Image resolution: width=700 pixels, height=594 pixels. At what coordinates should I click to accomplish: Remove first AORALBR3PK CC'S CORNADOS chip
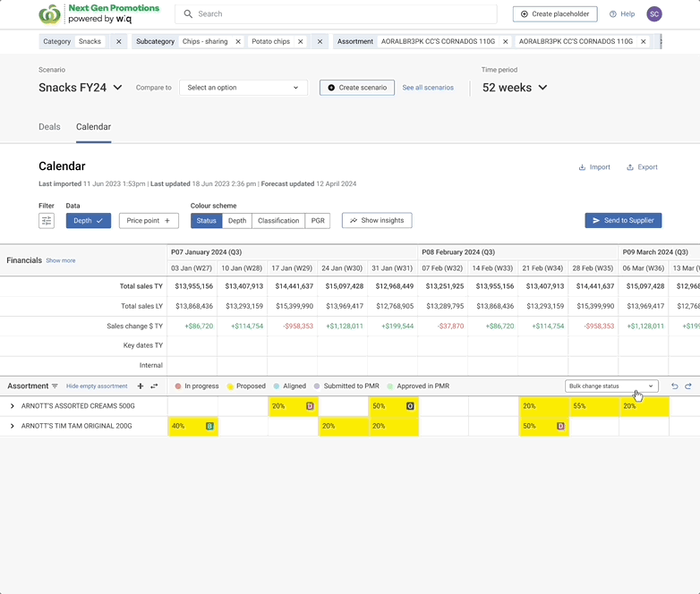coord(506,41)
